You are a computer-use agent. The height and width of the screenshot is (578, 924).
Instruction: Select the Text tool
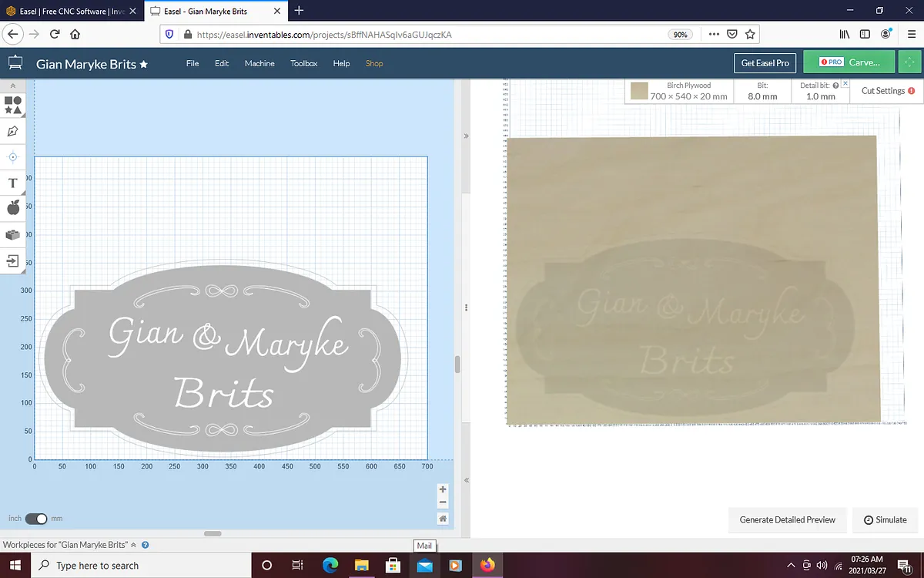pyautogui.click(x=13, y=183)
